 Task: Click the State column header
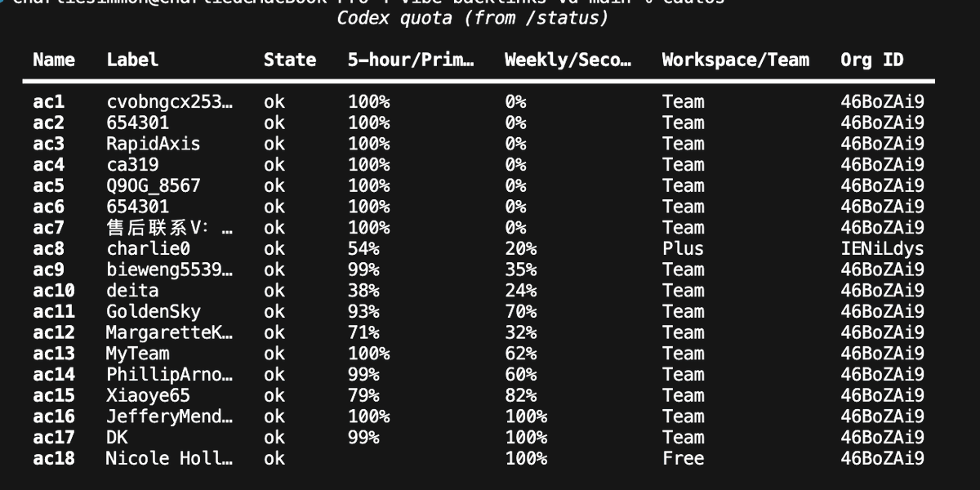(x=290, y=60)
